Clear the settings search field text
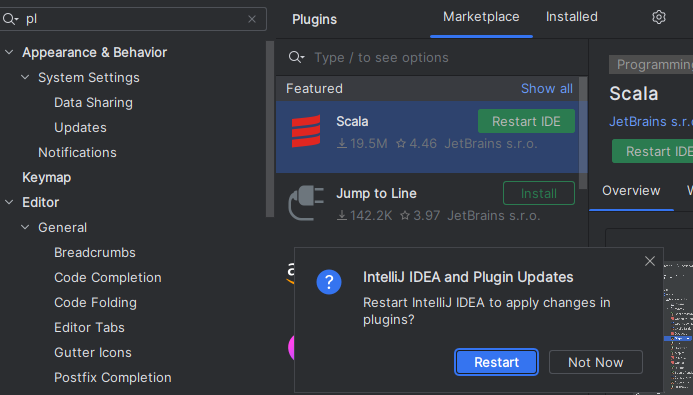This screenshot has width=693, height=395. [x=252, y=19]
